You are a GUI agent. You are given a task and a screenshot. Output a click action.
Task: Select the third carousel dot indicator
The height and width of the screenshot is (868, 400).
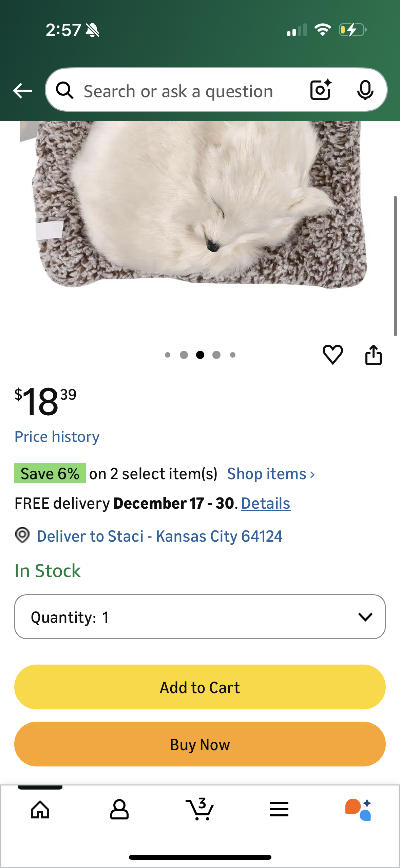200,355
